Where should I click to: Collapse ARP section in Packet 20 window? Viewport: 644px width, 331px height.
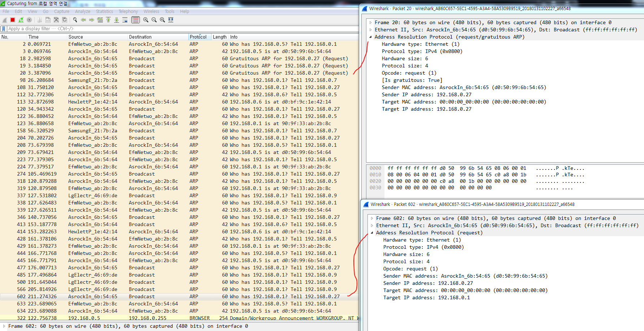[x=371, y=37]
